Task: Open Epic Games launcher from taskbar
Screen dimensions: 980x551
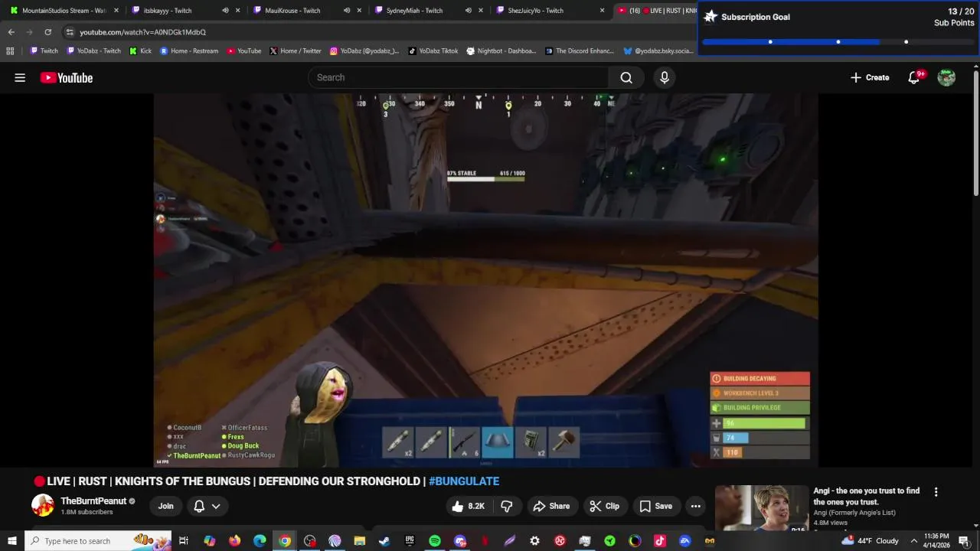Action: tap(410, 541)
